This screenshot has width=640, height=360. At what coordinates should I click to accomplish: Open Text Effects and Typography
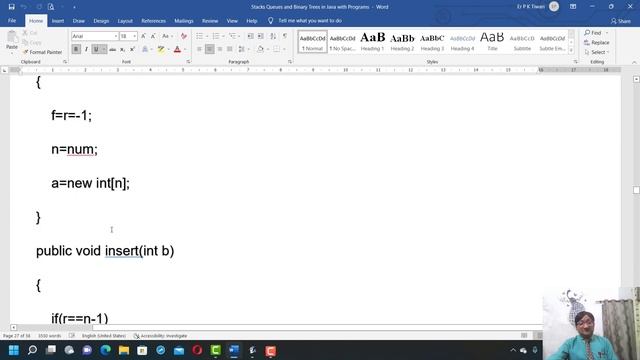tap(145, 49)
